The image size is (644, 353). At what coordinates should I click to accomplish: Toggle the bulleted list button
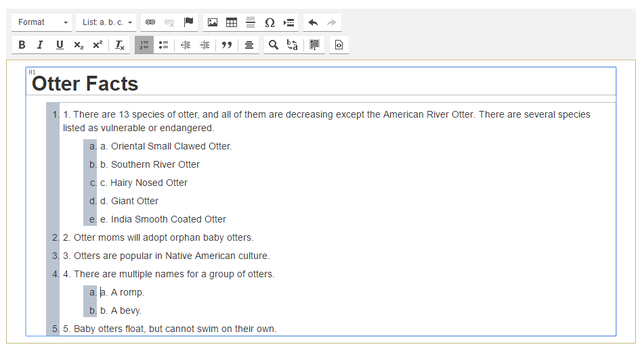point(163,45)
